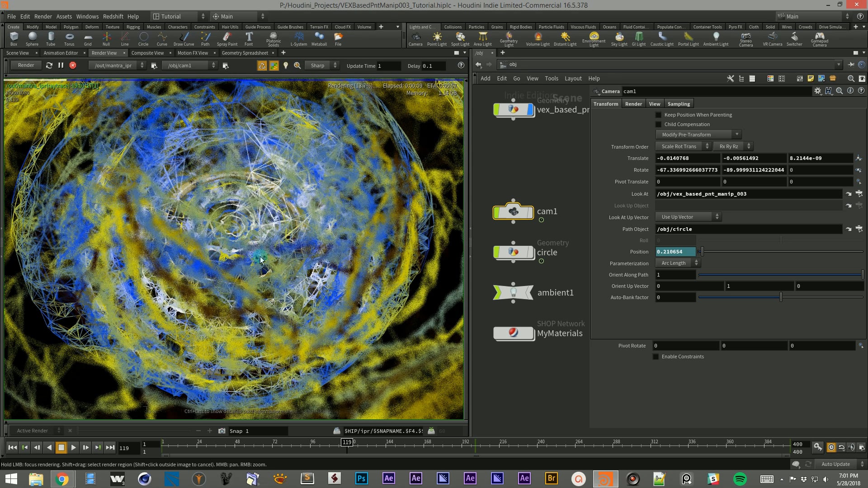
Task: Stop the render with red button
Action: click(73, 66)
